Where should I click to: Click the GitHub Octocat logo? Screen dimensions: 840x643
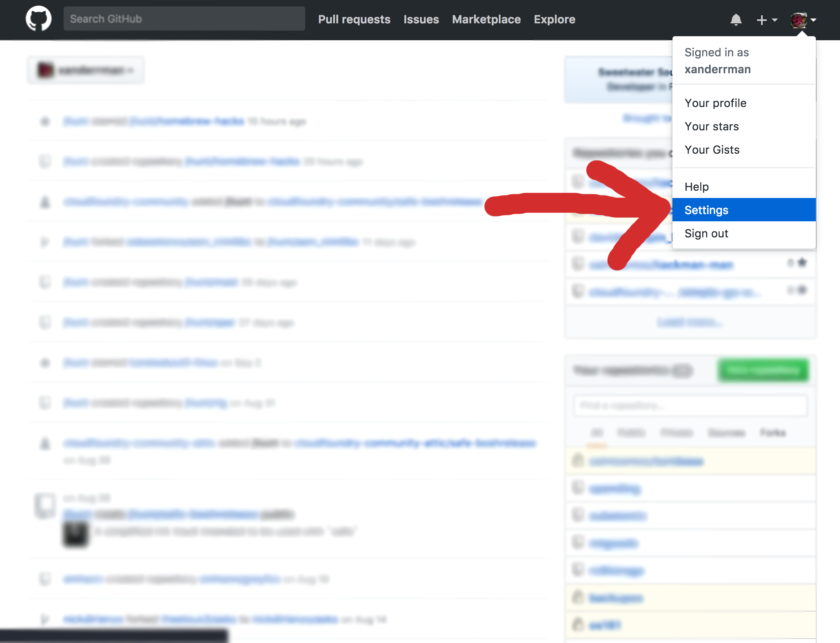38,19
